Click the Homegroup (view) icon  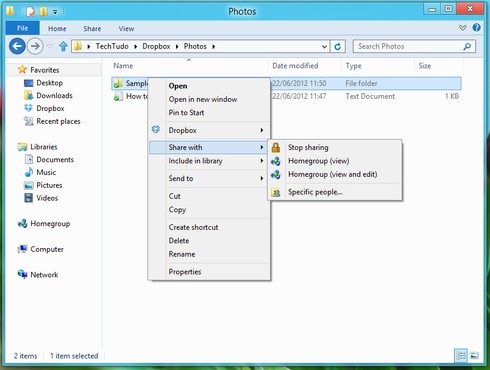click(276, 161)
